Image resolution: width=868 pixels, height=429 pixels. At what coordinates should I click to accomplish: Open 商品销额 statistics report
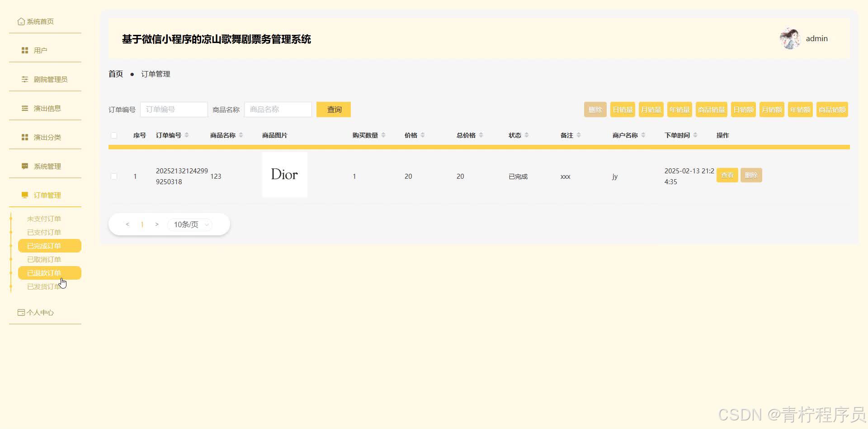(x=832, y=109)
